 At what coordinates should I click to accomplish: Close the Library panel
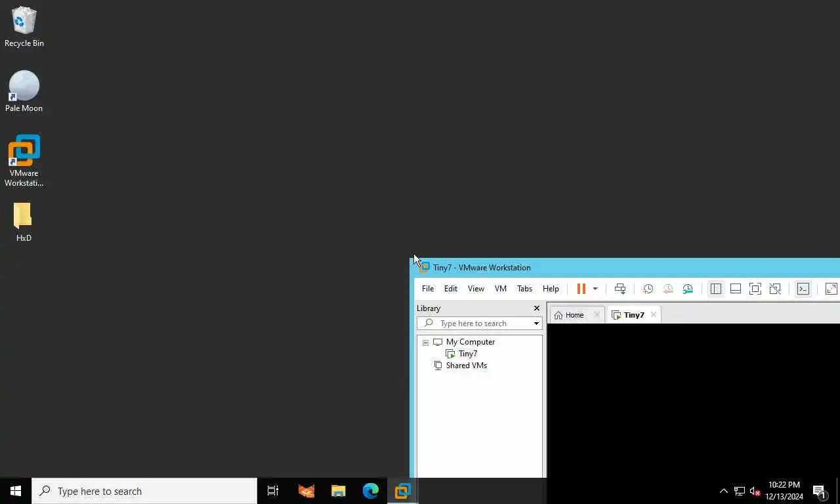click(537, 308)
